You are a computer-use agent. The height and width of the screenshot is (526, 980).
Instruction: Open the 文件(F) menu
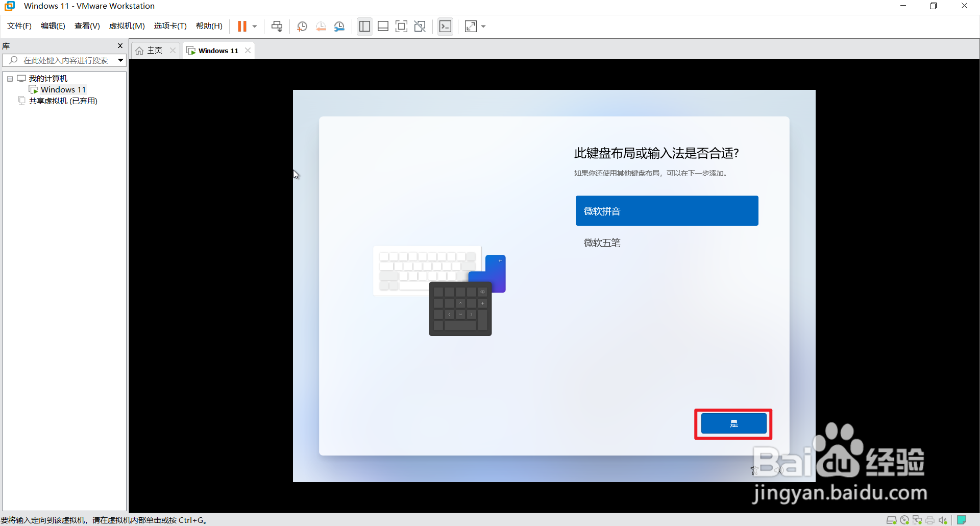[x=19, y=26]
